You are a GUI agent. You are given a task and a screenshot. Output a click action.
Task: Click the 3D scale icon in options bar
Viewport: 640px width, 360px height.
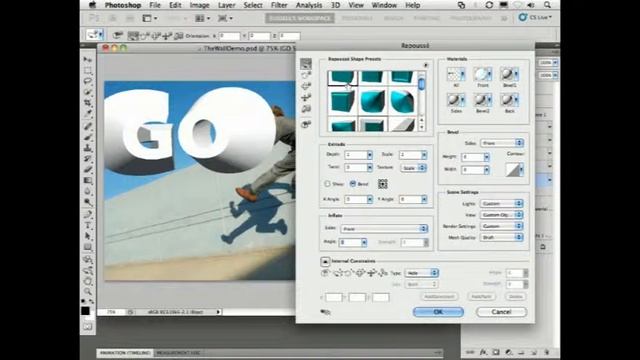coord(178,36)
